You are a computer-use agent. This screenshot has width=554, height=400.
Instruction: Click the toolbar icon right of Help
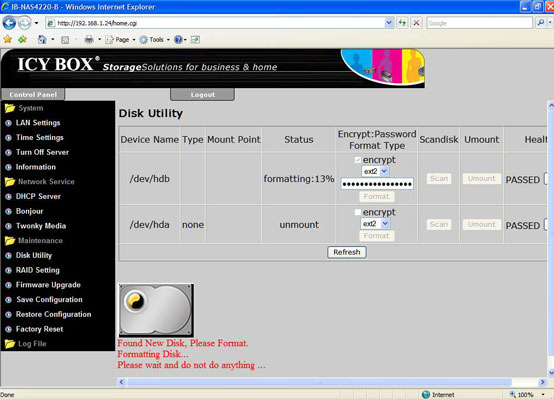coord(195,40)
